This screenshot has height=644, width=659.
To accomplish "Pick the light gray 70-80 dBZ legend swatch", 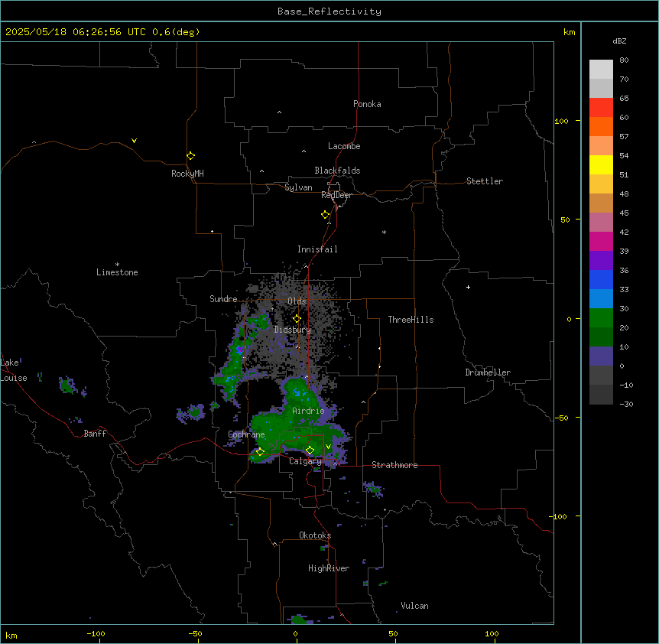I will pos(601,69).
